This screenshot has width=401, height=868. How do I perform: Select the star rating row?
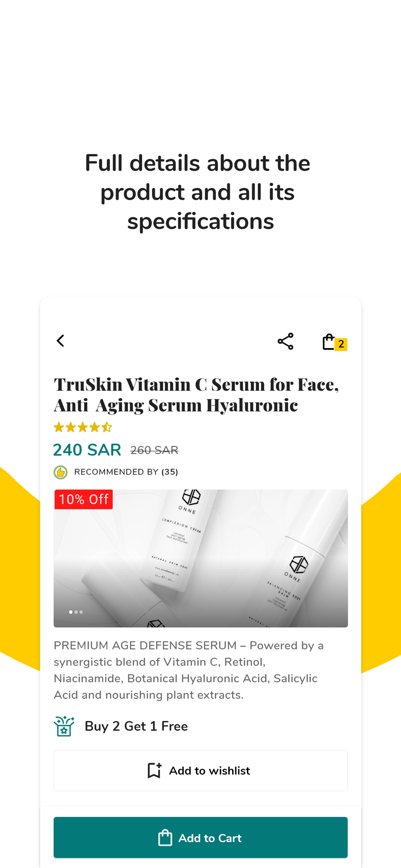click(83, 427)
